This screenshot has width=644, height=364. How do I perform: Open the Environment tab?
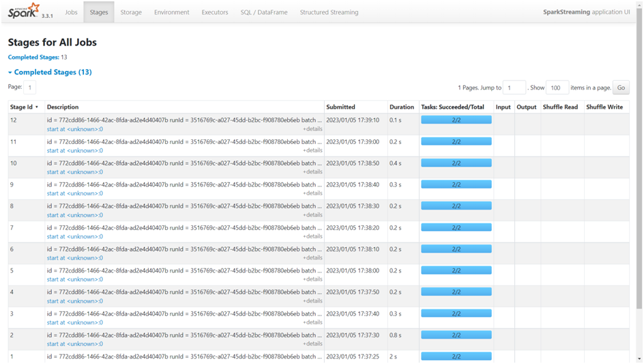click(x=172, y=12)
